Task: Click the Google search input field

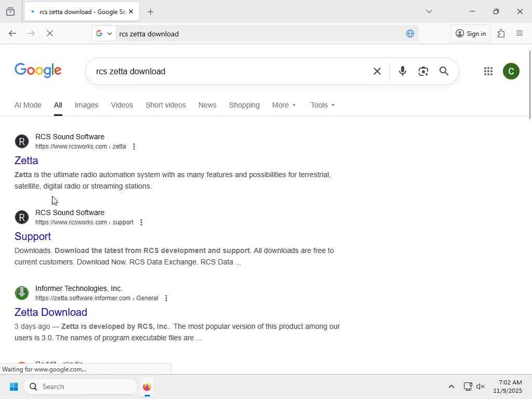Action: click(229, 71)
